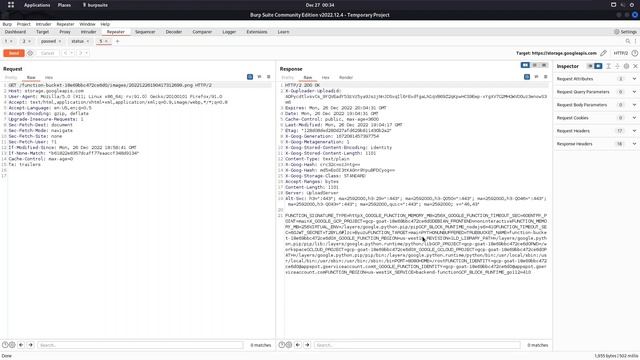Image resolution: width=640 pixels, height=360 pixels.
Task: Select top-bottom request/response layout
Action: (535, 65)
